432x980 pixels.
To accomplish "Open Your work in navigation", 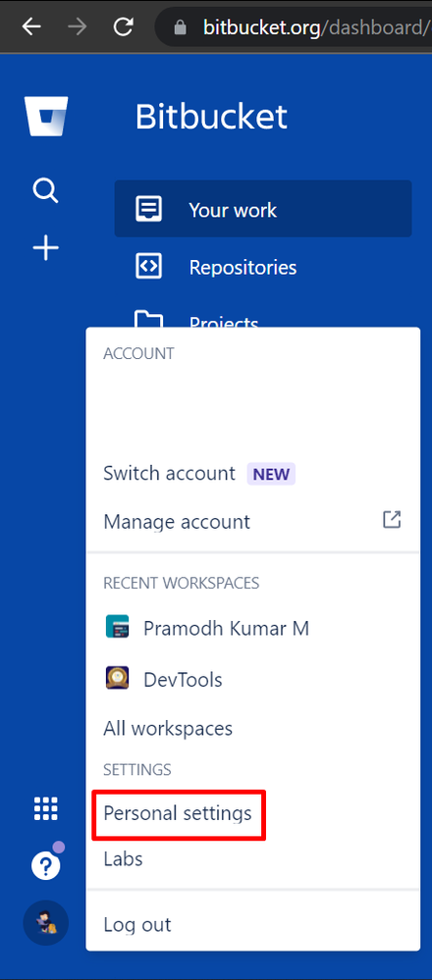I will [263, 209].
